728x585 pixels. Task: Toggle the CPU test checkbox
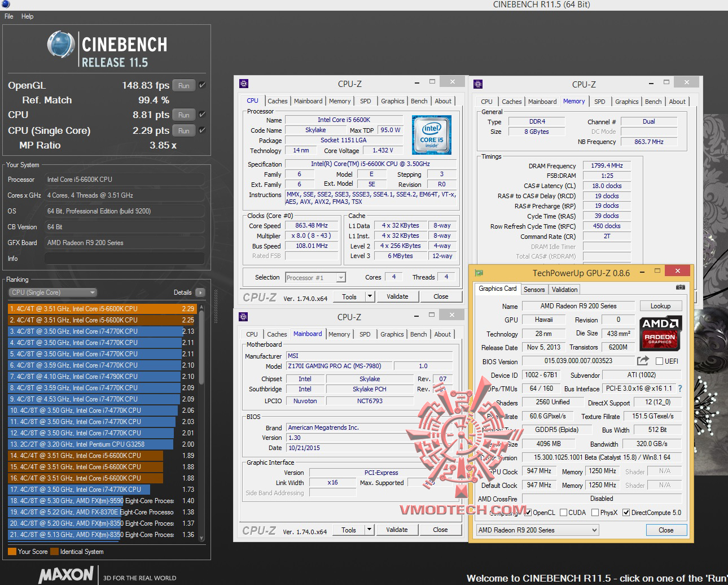(202, 115)
